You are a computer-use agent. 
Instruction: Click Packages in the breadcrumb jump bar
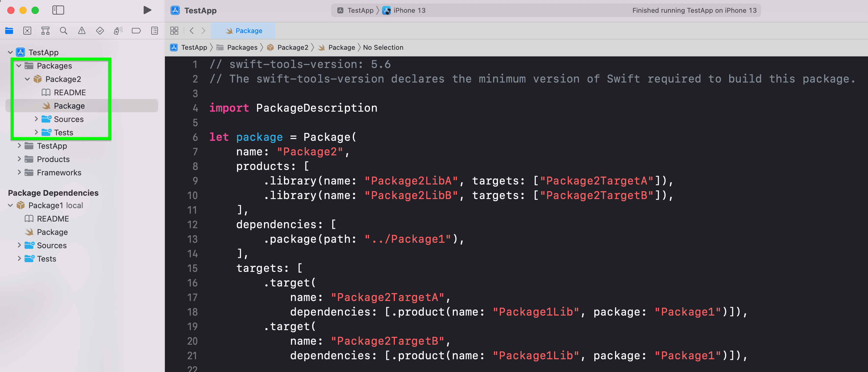pos(242,47)
